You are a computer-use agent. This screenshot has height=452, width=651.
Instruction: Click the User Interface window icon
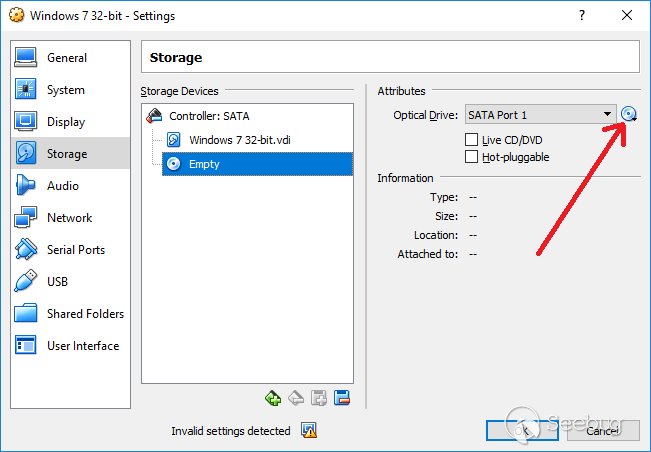(x=26, y=345)
